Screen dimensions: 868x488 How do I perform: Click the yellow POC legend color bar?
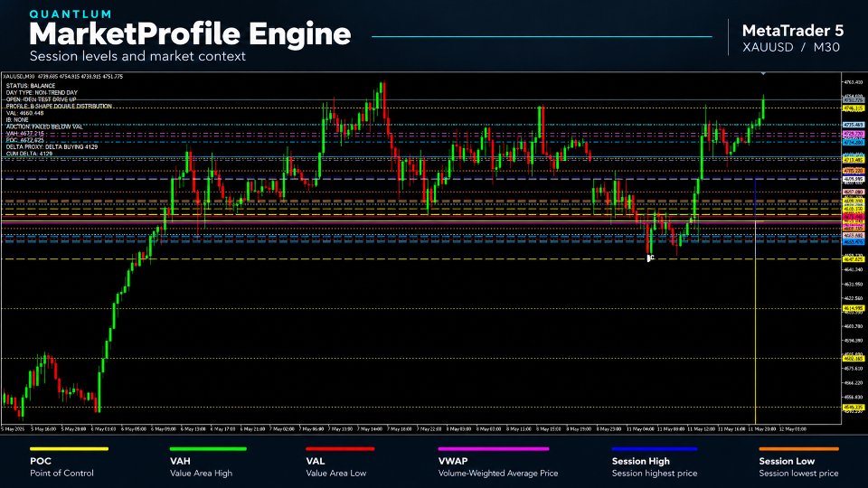pos(70,449)
